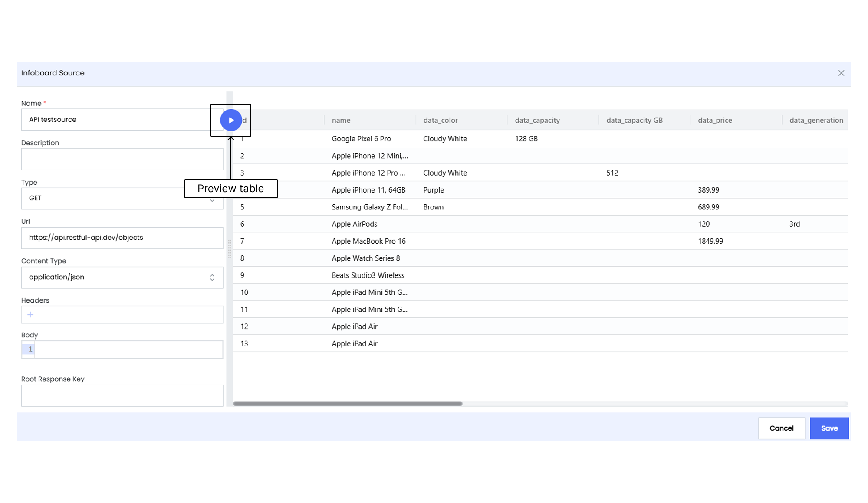Screen dimensions: 868x503
Task: Select the Apple MacBook Pro 16 cell
Action: pos(370,241)
